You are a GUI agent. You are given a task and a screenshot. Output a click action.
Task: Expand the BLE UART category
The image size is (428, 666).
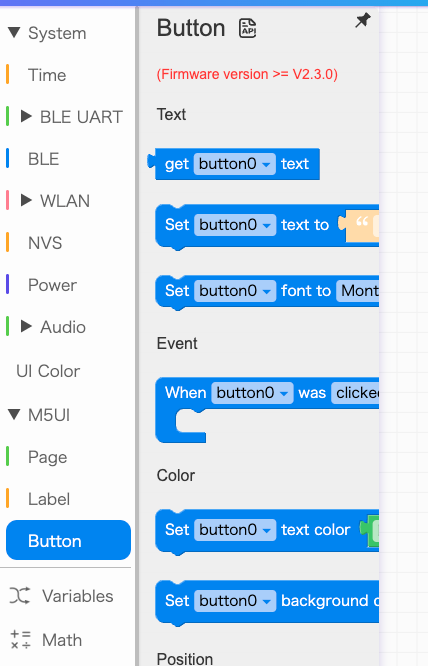pos(26,116)
